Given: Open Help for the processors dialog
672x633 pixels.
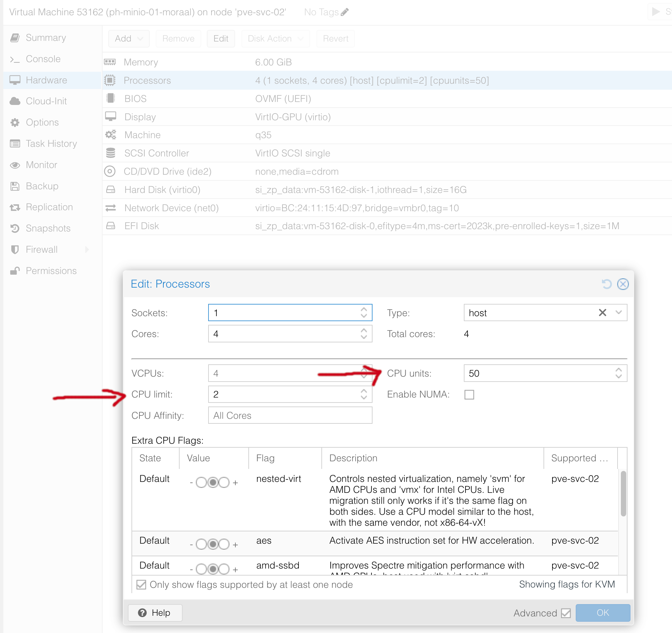Looking at the screenshot, I should (x=155, y=613).
